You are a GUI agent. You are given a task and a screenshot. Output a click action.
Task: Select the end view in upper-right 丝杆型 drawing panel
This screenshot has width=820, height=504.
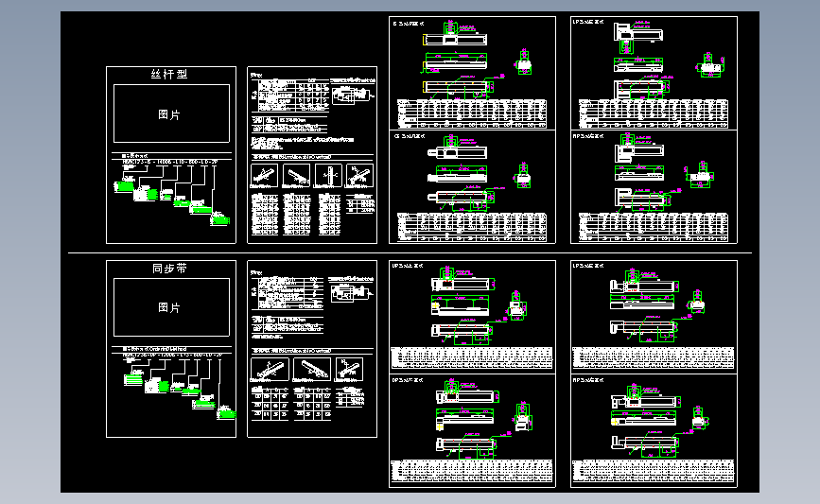pos(710,65)
